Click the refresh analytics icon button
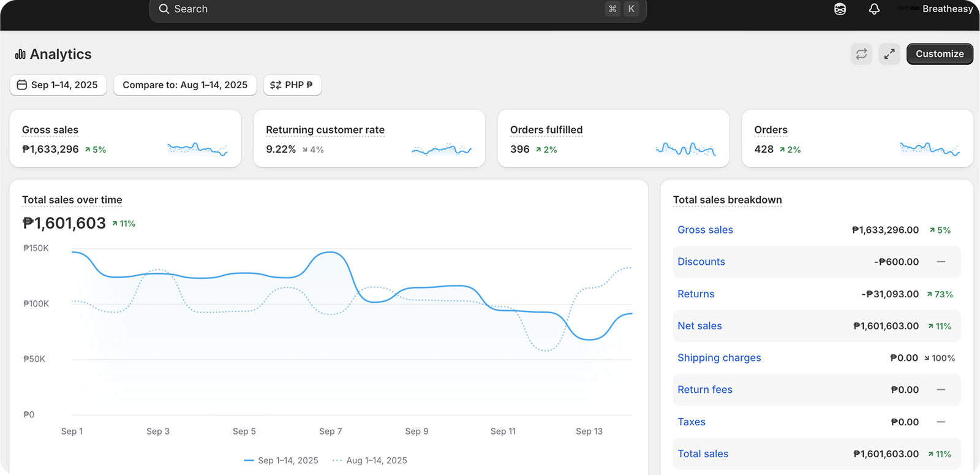Viewport: 980px width, 475px height. coord(861,54)
